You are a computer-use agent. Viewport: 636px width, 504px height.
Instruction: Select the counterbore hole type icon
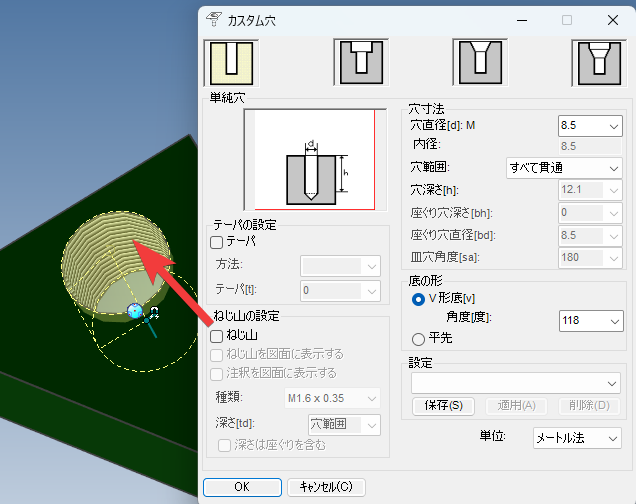point(361,62)
